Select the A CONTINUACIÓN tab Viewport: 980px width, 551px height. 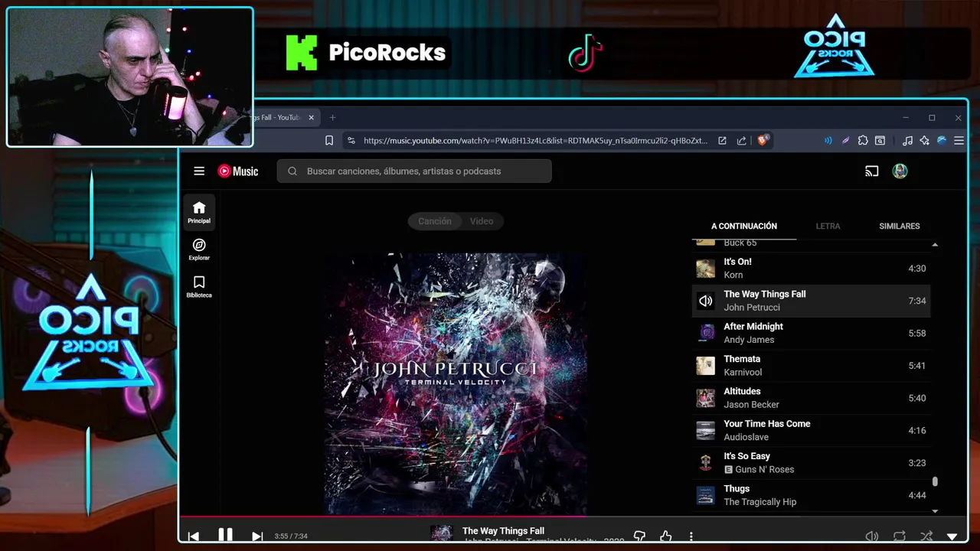pos(744,227)
